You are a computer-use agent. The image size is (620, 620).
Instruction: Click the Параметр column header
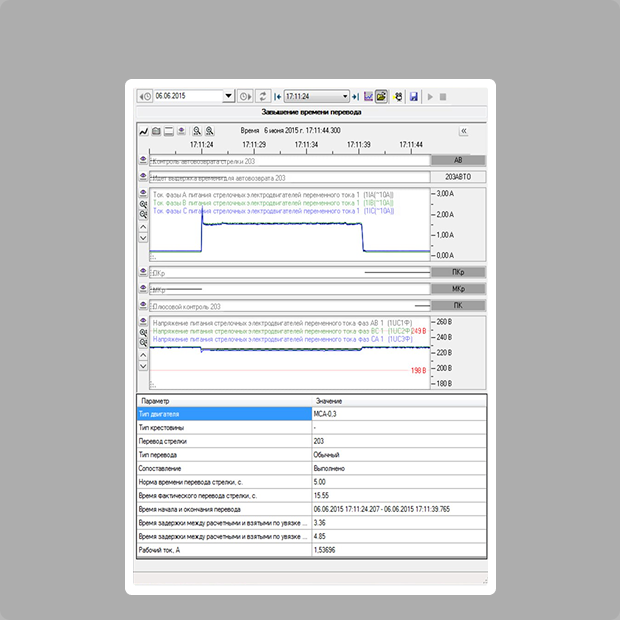coord(225,401)
